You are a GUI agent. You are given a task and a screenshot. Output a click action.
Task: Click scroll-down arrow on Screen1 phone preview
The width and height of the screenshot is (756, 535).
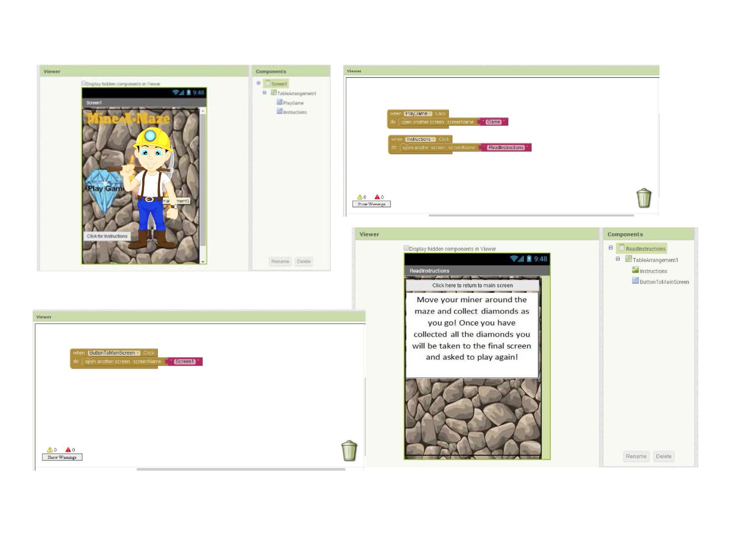tap(202, 261)
